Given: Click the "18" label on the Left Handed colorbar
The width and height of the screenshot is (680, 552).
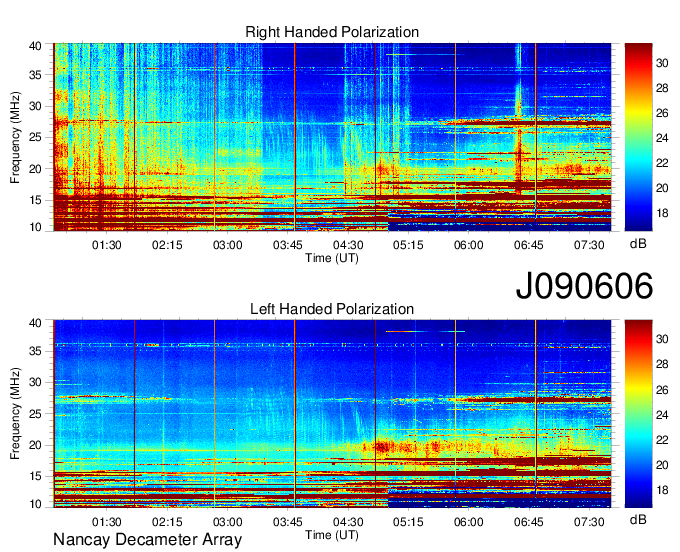Looking at the screenshot, I should pyautogui.click(x=662, y=490).
